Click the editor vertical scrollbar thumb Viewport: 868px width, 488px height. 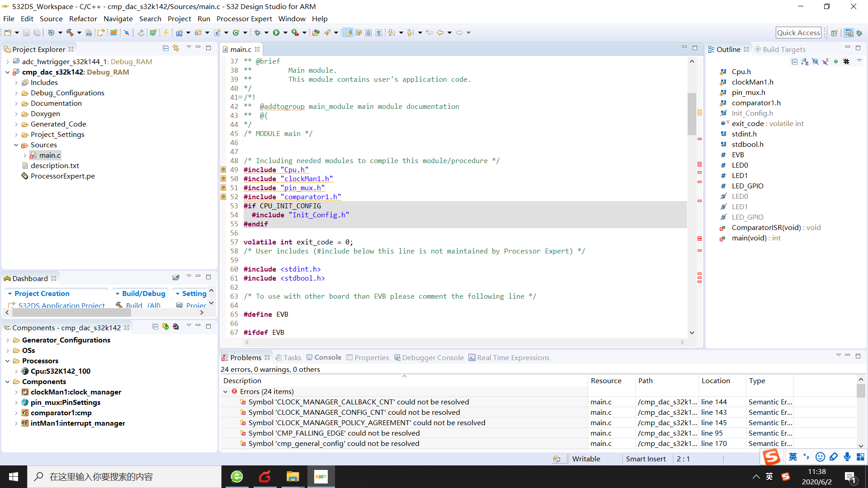[x=692, y=113]
